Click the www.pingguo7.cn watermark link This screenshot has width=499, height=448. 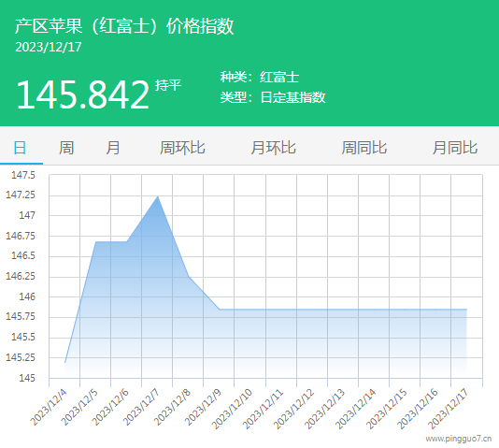[x=459, y=439]
